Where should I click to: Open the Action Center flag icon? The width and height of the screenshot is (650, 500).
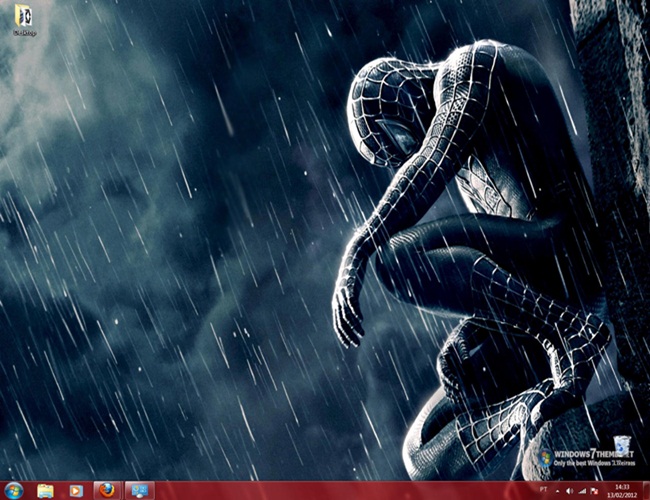pyautogui.click(x=594, y=491)
